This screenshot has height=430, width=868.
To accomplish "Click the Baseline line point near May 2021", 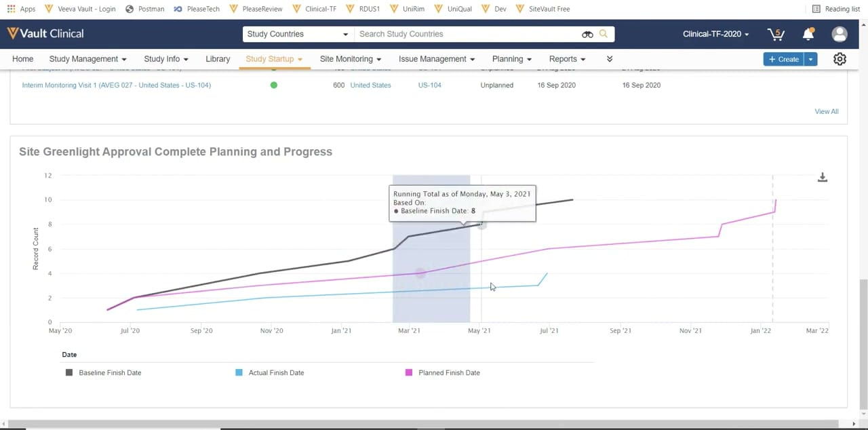I will [481, 224].
